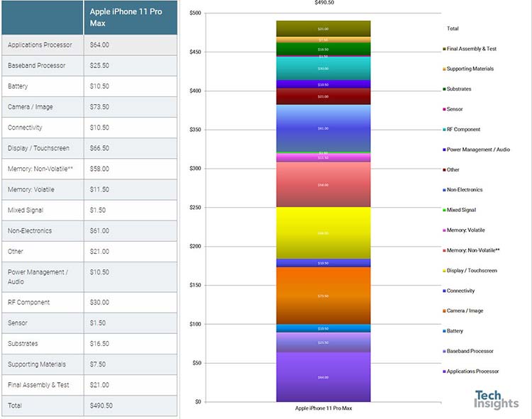Select the Power Management / Audio table row label
Viewport: 532px width, 419px height.
(x=38, y=276)
